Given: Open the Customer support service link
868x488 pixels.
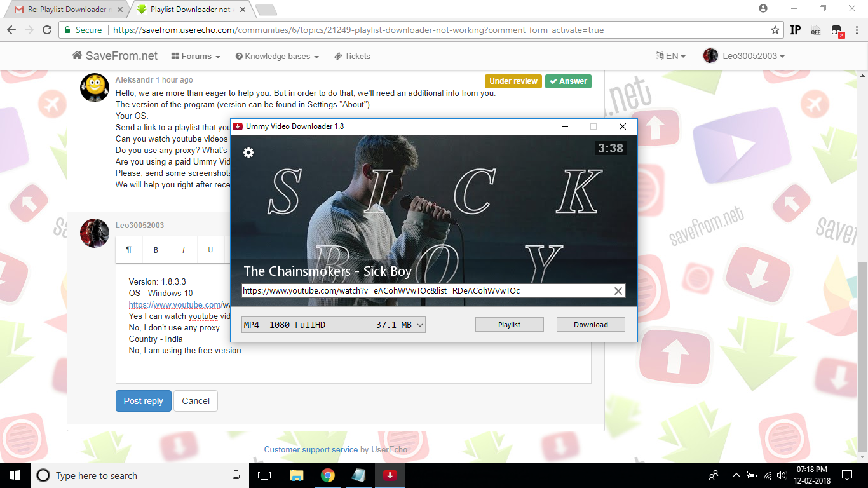Looking at the screenshot, I should click(311, 449).
